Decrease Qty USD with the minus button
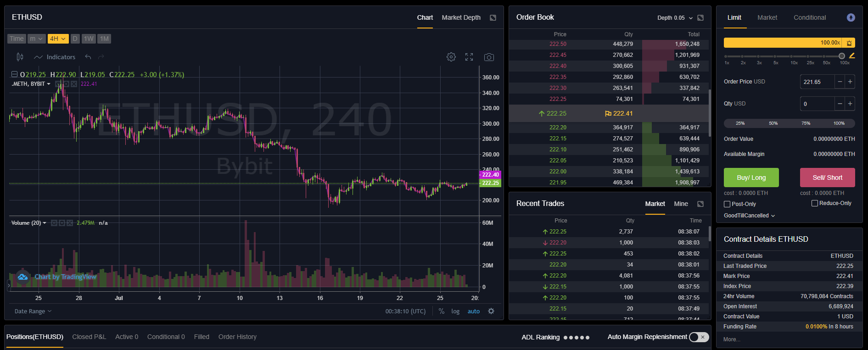The width and height of the screenshot is (868, 350). (x=840, y=104)
